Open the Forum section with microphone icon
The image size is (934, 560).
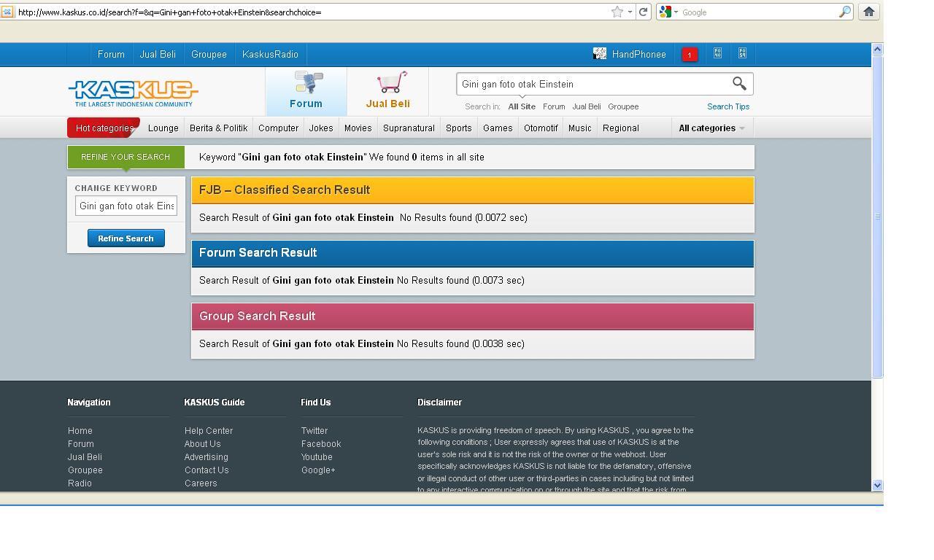(306, 91)
